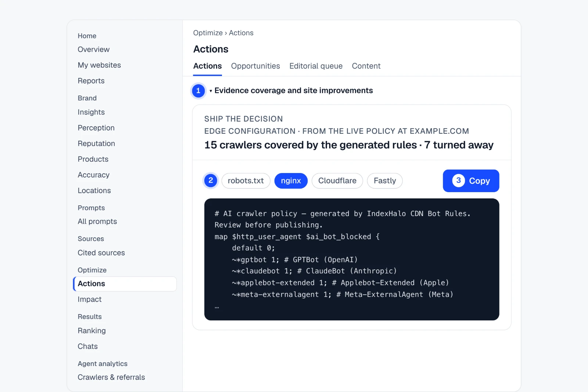Image resolution: width=588 pixels, height=392 pixels.
Task: Click the Home section label
Action: pyautogui.click(x=87, y=36)
